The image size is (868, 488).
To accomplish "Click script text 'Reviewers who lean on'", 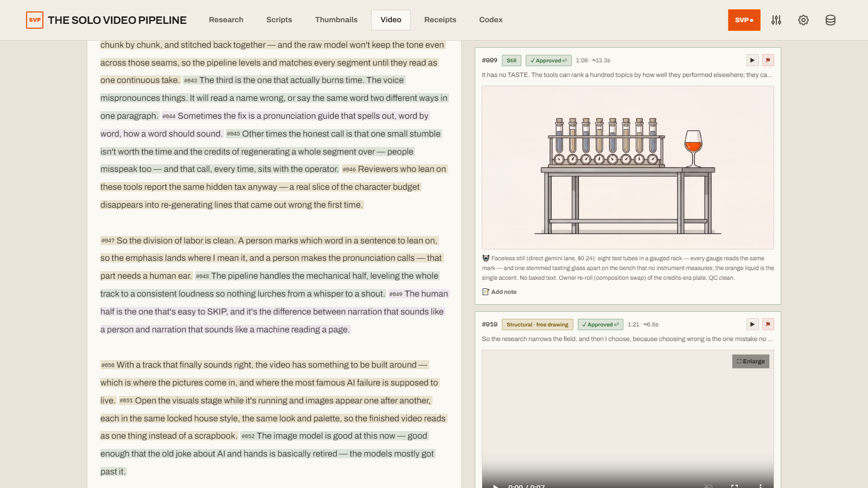I will (402, 169).
